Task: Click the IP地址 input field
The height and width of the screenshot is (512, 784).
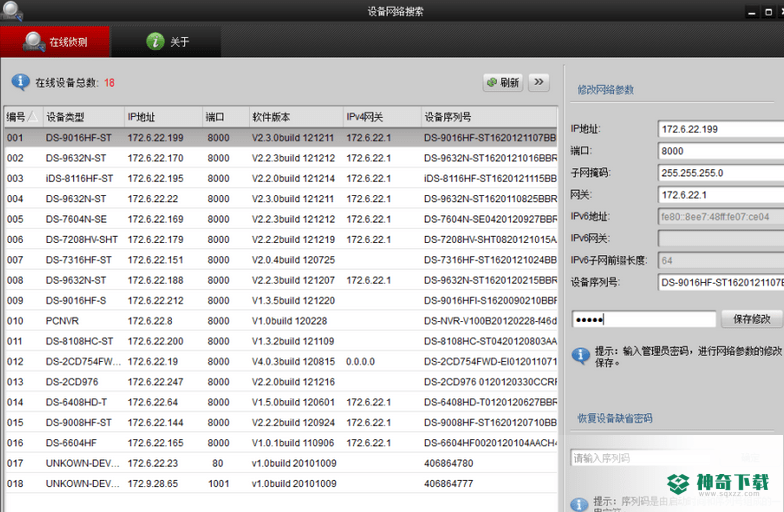Action: 720,129
